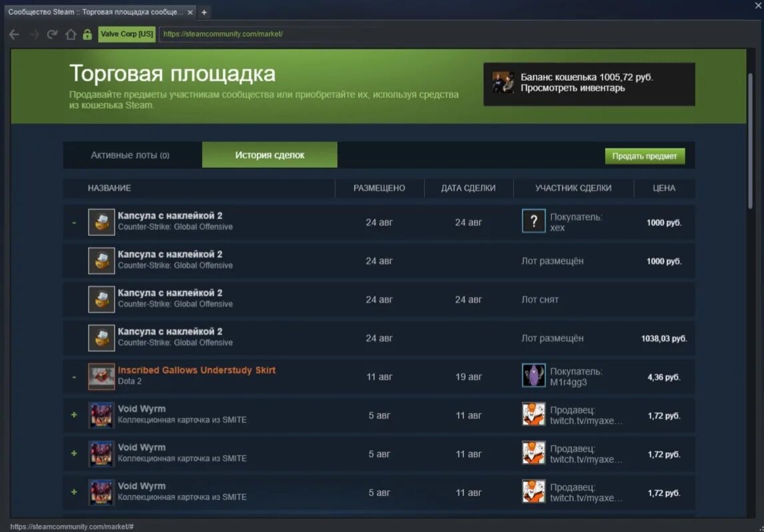
Task: Click capsule icon in row bought by xex
Action: pyautogui.click(x=101, y=222)
